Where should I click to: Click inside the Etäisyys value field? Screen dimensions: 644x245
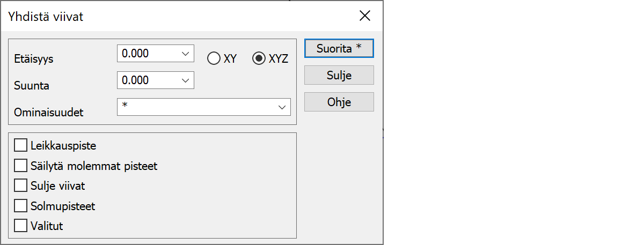(x=148, y=54)
